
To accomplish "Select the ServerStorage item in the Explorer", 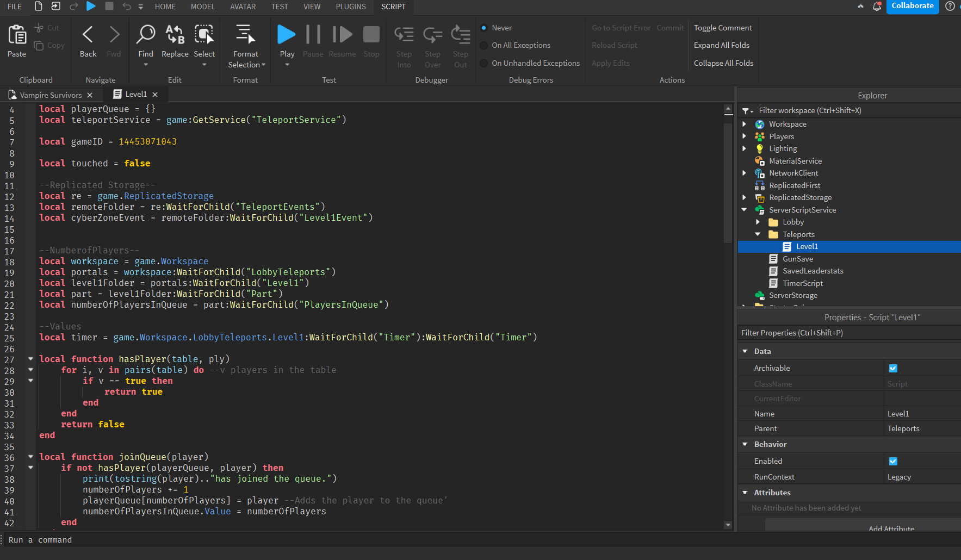I will (793, 295).
